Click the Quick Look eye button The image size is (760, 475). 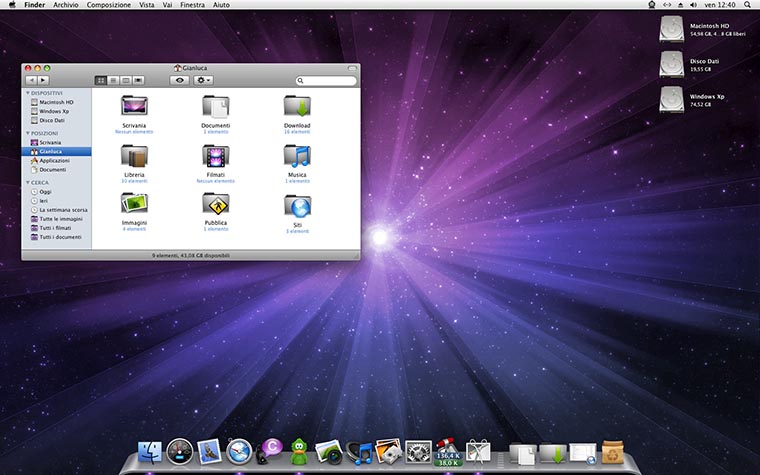(179, 80)
